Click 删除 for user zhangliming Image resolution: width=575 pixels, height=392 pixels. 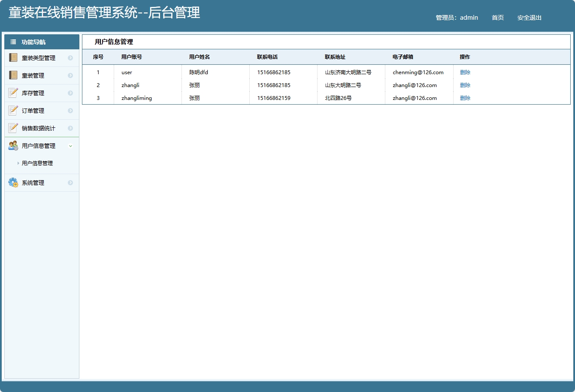click(465, 98)
